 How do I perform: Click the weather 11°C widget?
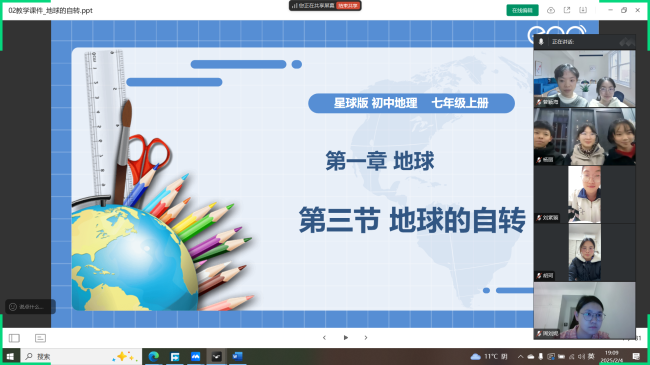(x=489, y=356)
